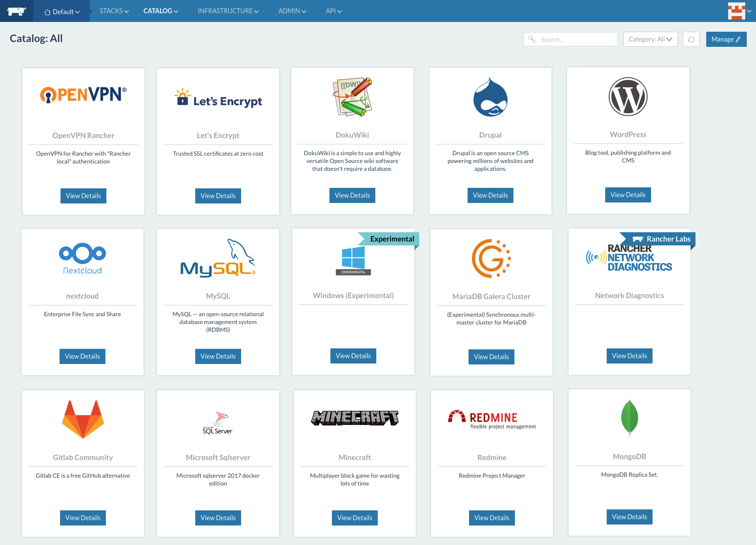Expand the ADMIN menu
Screen dimensions: 756x545
[292, 11]
